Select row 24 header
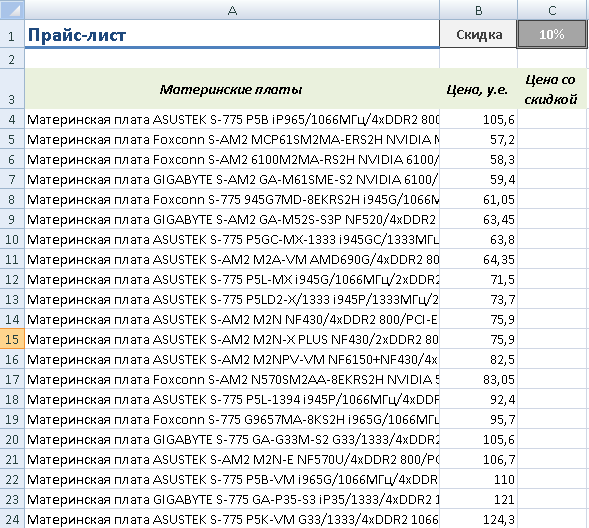Screen dimensions: 589x528 click(12, 519)
